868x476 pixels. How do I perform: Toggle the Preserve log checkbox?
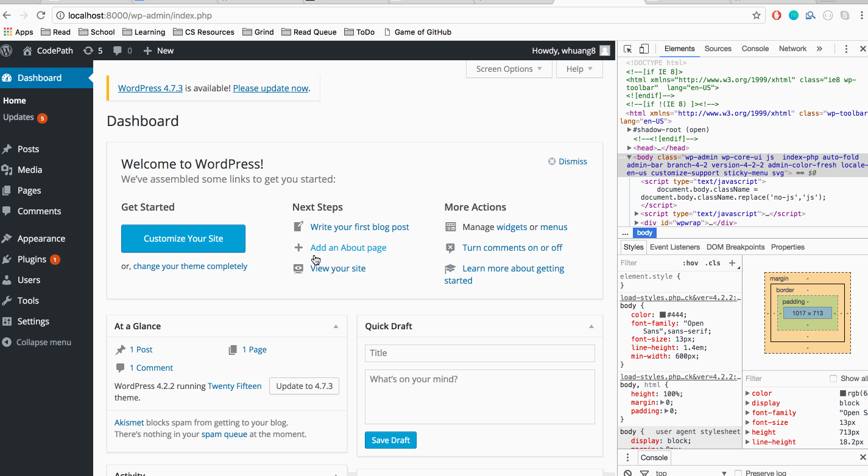click(x=738, y=473)
